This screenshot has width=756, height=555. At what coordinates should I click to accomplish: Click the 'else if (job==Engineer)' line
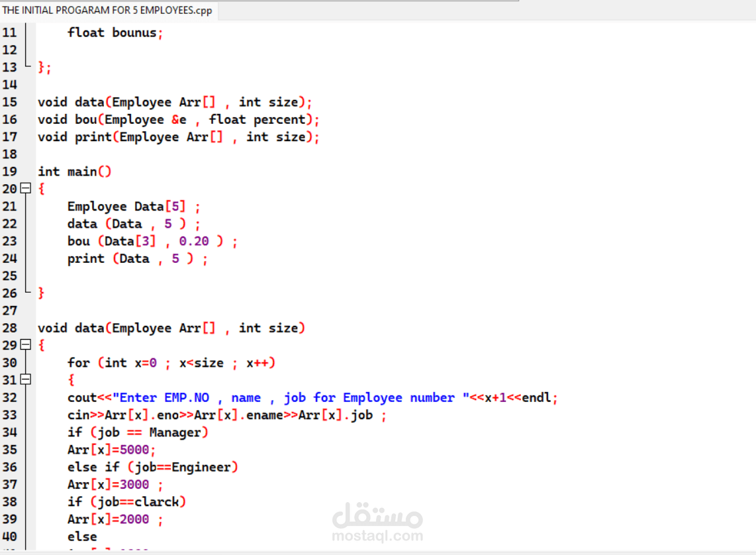[153, 467]
